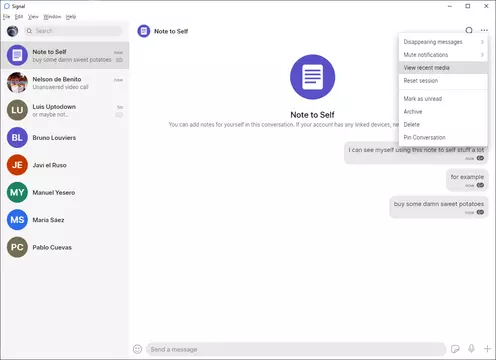Click Note to Self header title
Image resolution: width=496 pixels, height=360 pixels.
coord(171,31)
